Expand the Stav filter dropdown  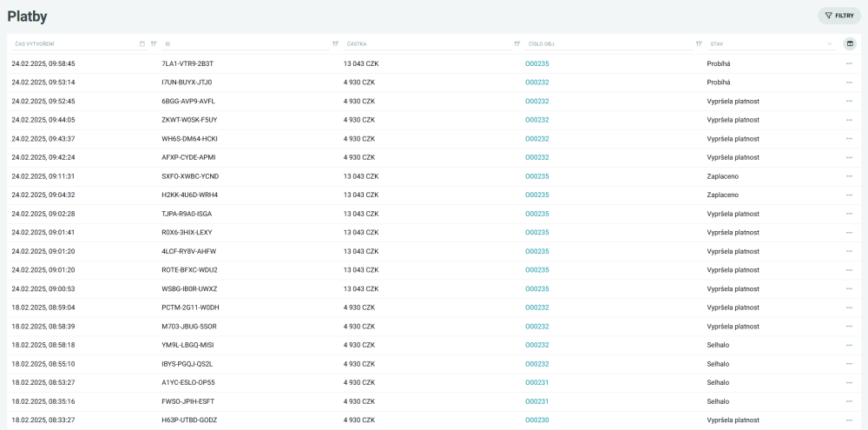point(830,43)
